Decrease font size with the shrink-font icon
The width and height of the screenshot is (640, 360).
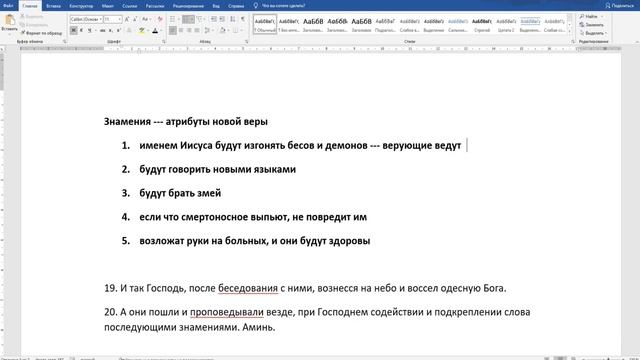click(135, 19)
